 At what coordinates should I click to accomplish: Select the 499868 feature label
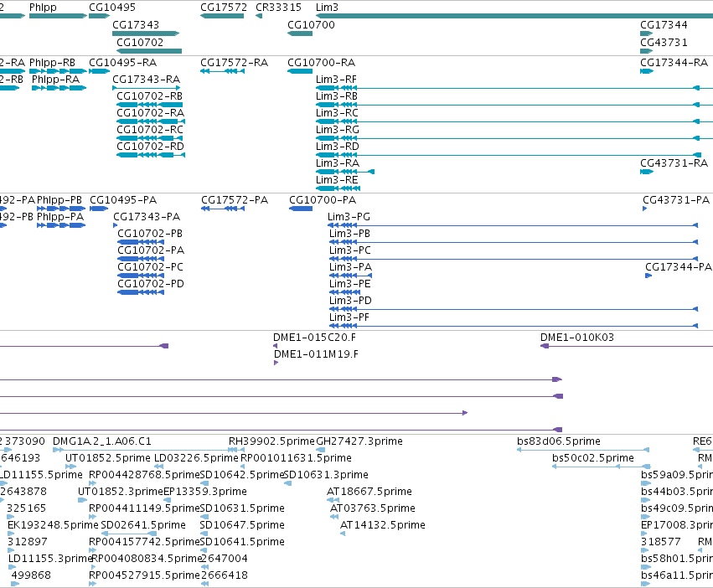[x=31, y=575]
